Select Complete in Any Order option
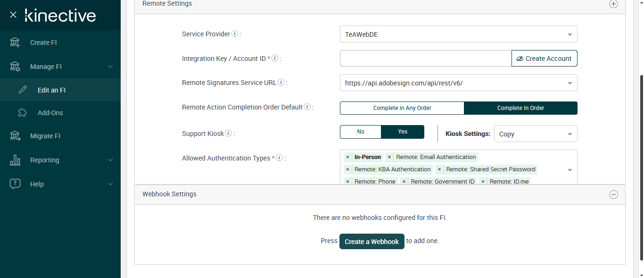Screen dimensions: 644x278 tap(402, 108)
